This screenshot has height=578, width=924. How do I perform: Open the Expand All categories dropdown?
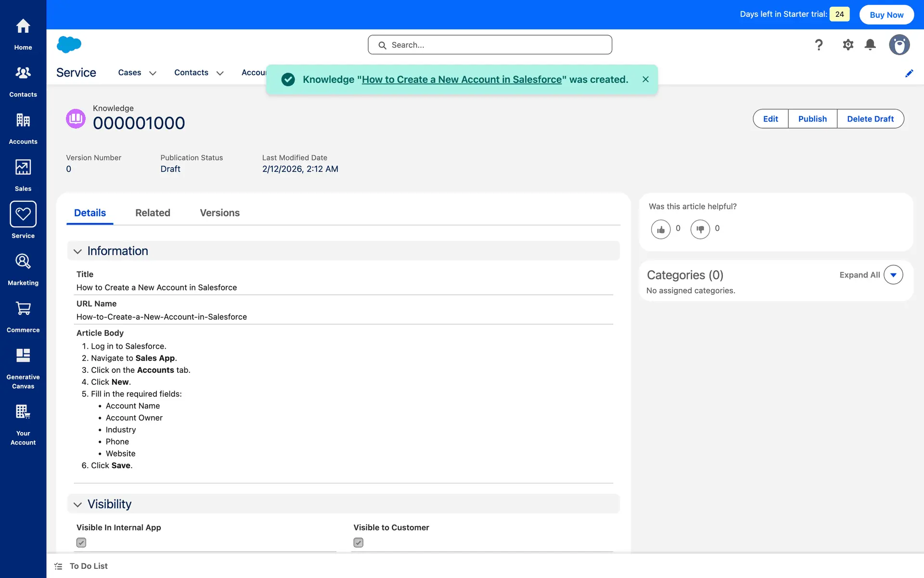(x=893, y=275)
